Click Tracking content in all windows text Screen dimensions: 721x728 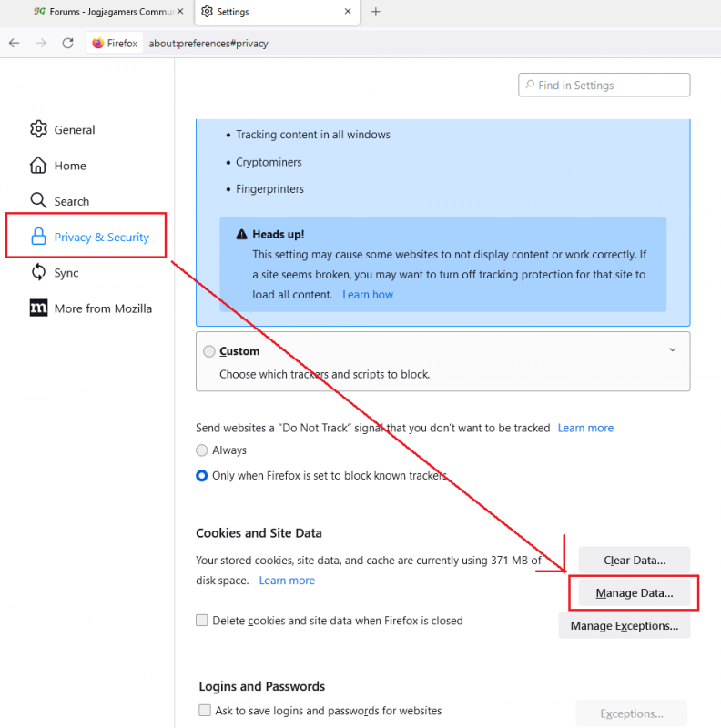(313, 135)
